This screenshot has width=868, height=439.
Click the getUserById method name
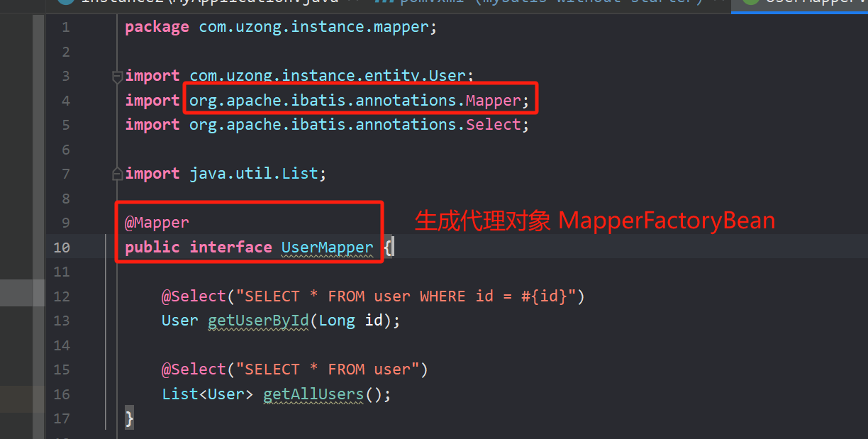tap(258, 321)
